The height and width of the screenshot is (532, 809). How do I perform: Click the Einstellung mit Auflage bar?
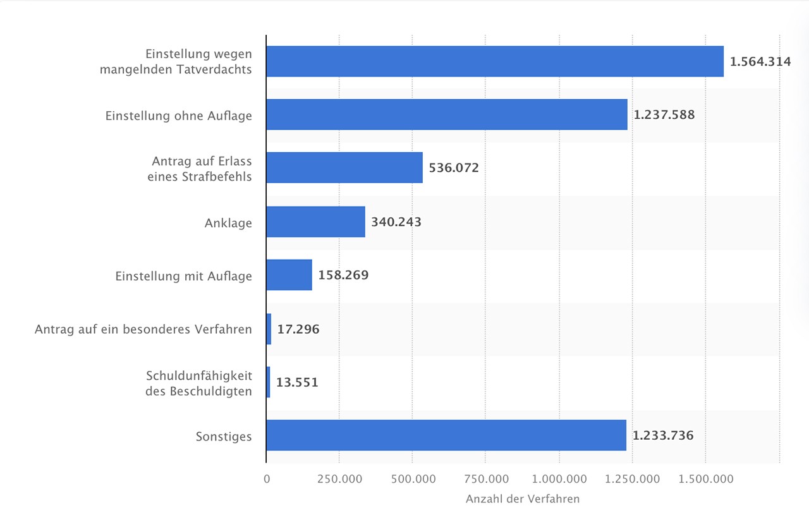pos(289,275)
